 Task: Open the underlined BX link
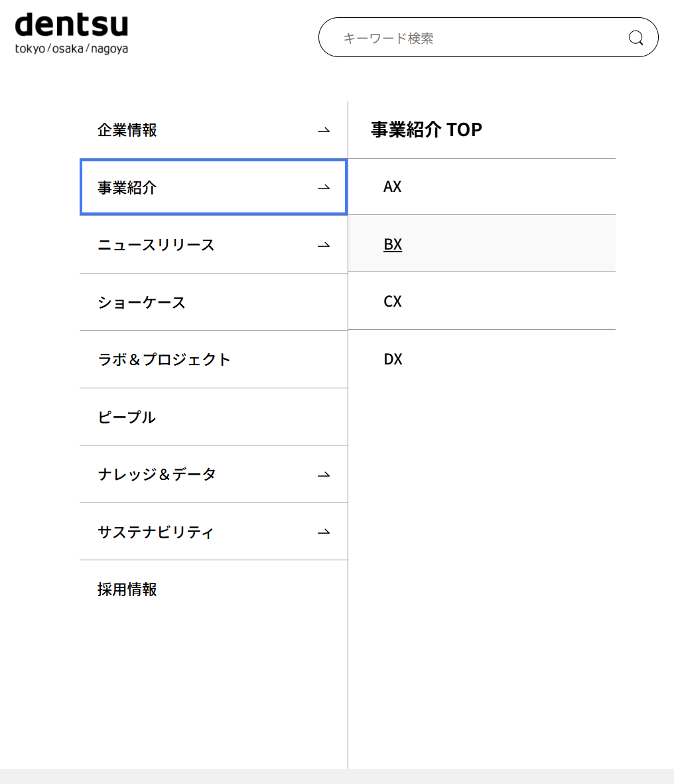pos(393,244)
